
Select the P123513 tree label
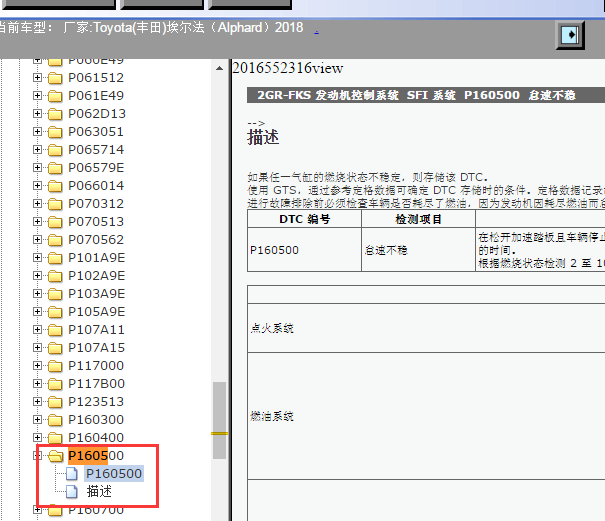click(x=96, y=402)
